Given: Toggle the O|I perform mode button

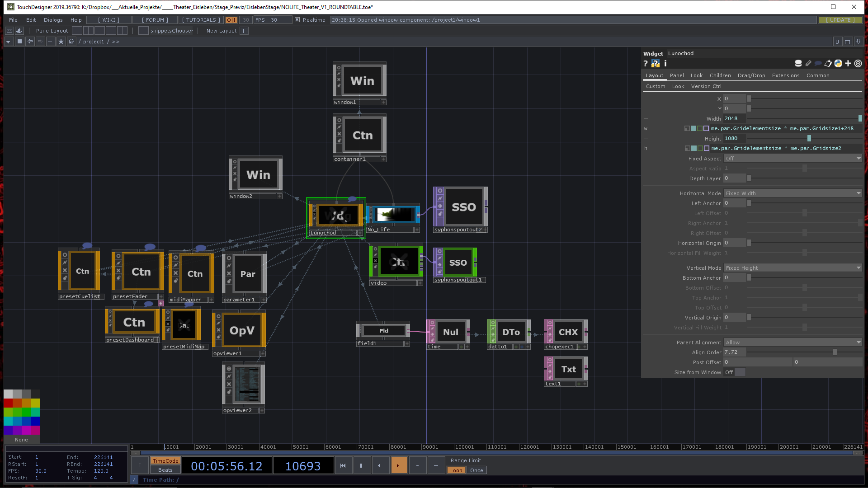Looking at the screenshot, I should click(231, 20).
